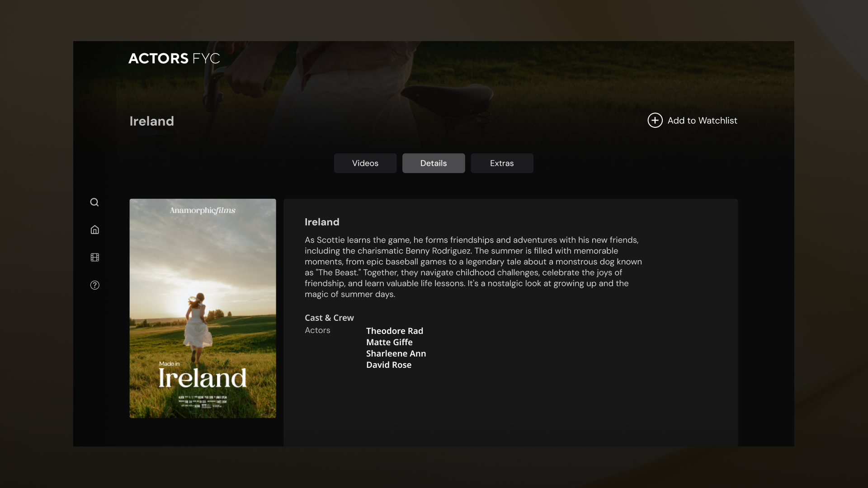
Task: Open help via the question mark icon
Action: pos(94,285)
